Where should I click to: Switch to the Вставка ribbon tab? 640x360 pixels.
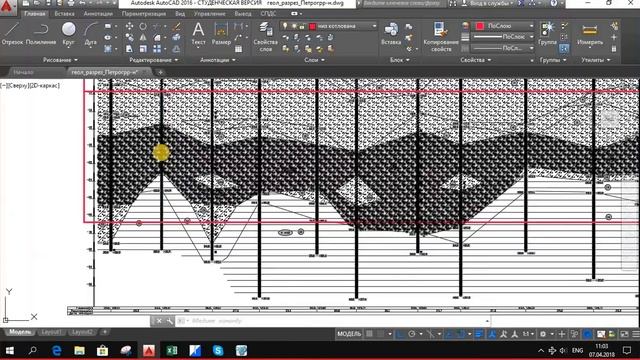(x=64, y=13)
